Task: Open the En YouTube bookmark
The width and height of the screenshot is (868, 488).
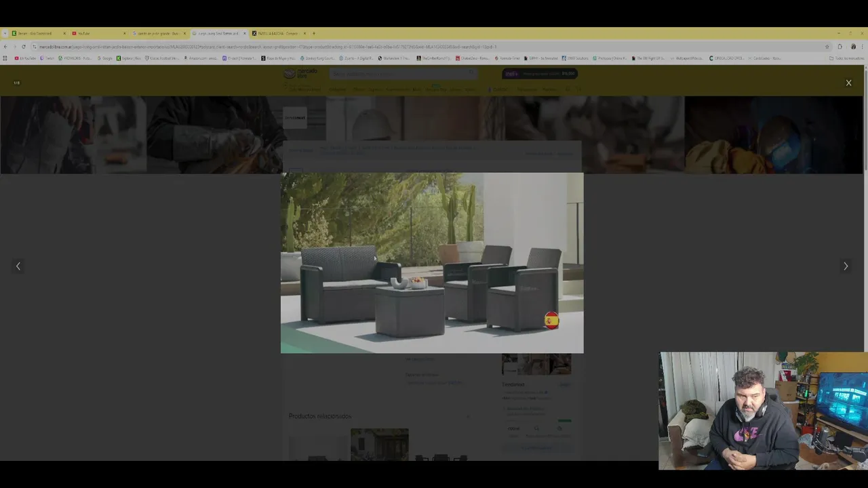Action: [x=26, y=58]
